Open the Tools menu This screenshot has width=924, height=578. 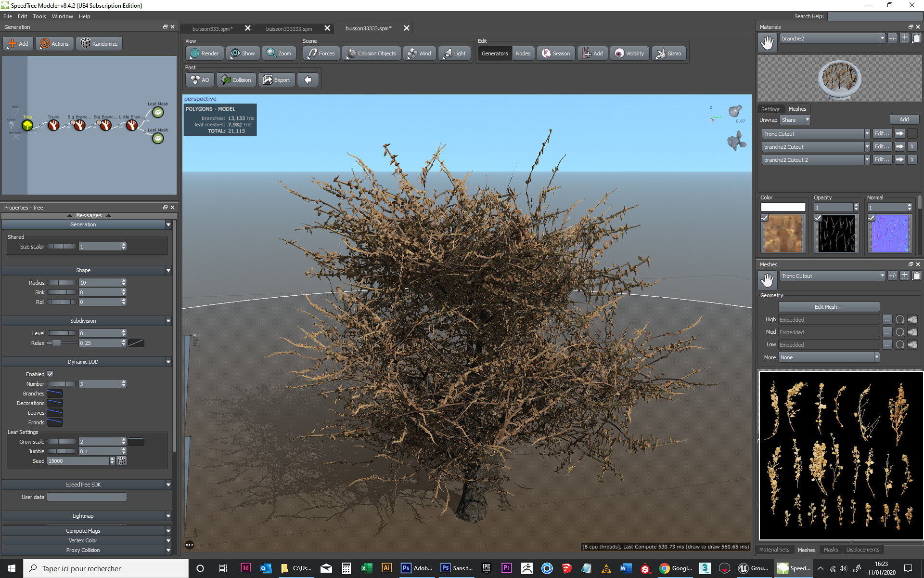tap(39, 16)
